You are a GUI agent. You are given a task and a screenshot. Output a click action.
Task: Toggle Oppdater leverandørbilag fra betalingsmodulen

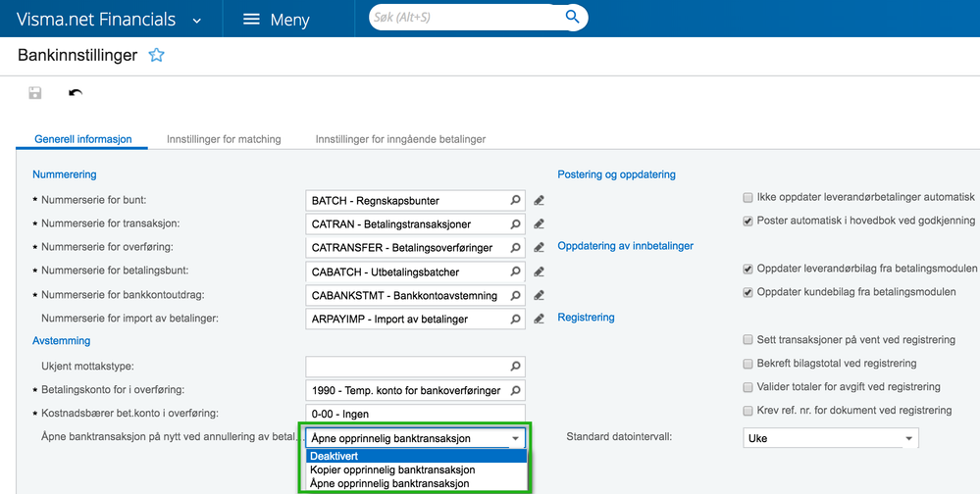coord(748,270)
